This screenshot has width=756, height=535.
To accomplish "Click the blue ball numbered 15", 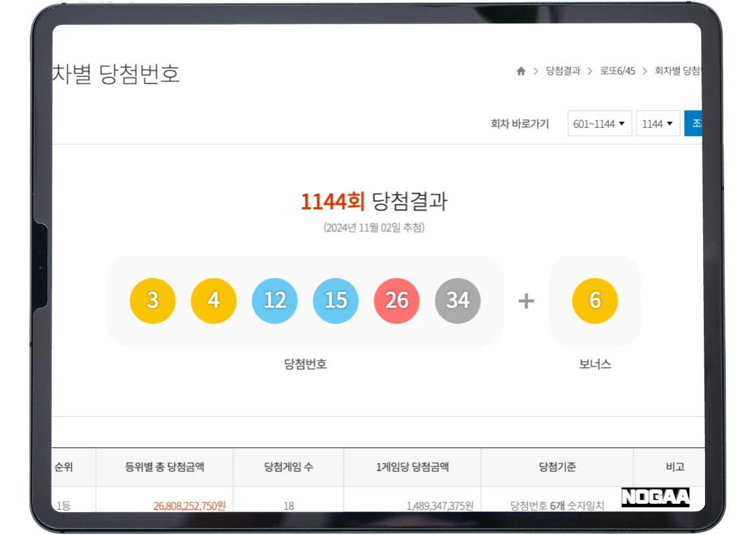I will pos(336,301).
